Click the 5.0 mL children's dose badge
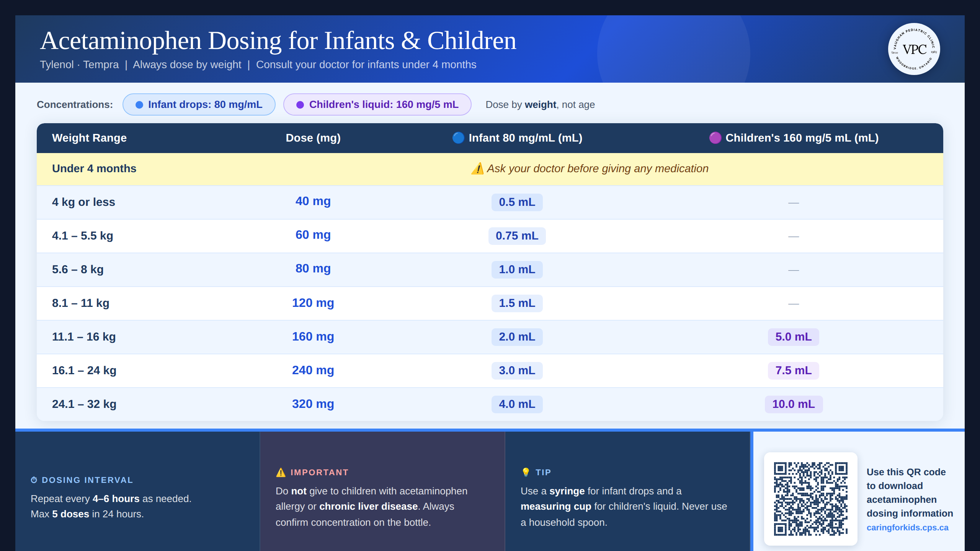 click(x=794, y=337)
